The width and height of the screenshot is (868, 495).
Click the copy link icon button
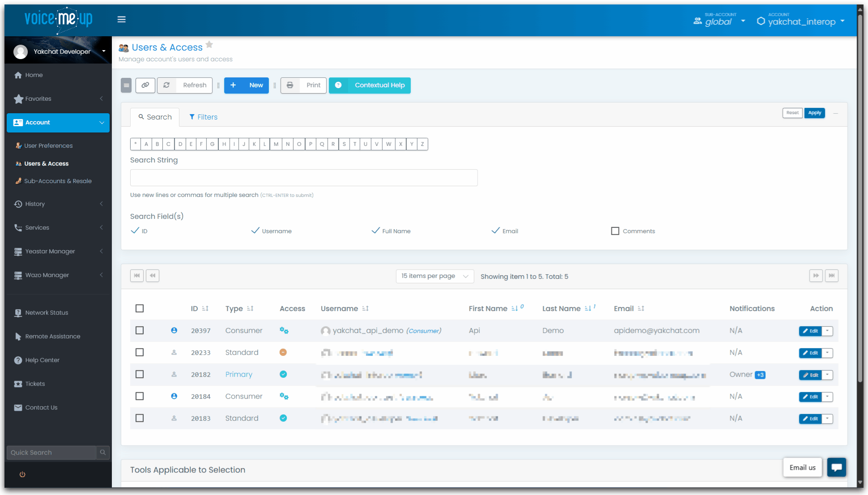(145, 85)
